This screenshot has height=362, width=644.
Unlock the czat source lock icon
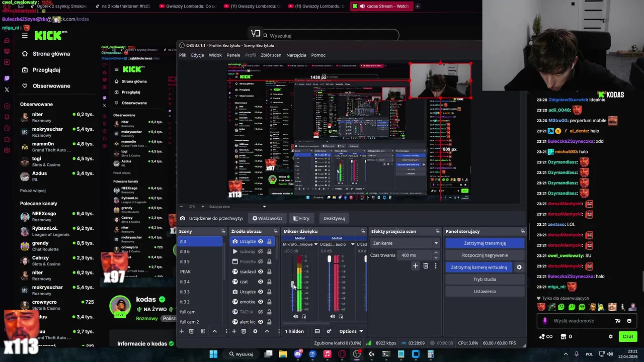[269, 282]
